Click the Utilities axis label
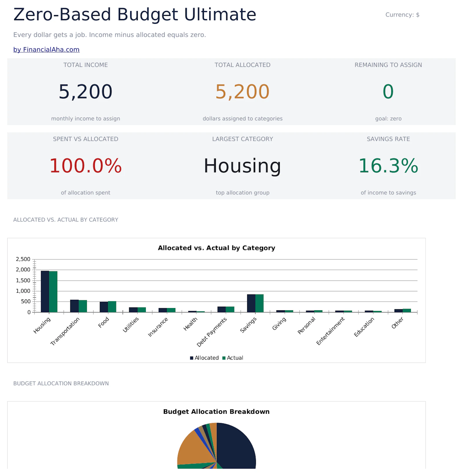This screenshot has height=476, width=463. click(131, 325)
